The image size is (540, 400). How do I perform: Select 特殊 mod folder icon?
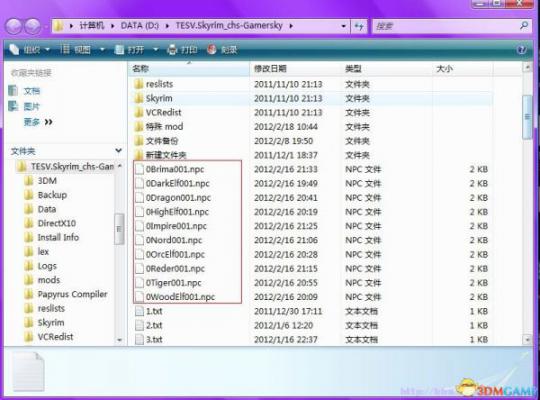pos(139,127)
